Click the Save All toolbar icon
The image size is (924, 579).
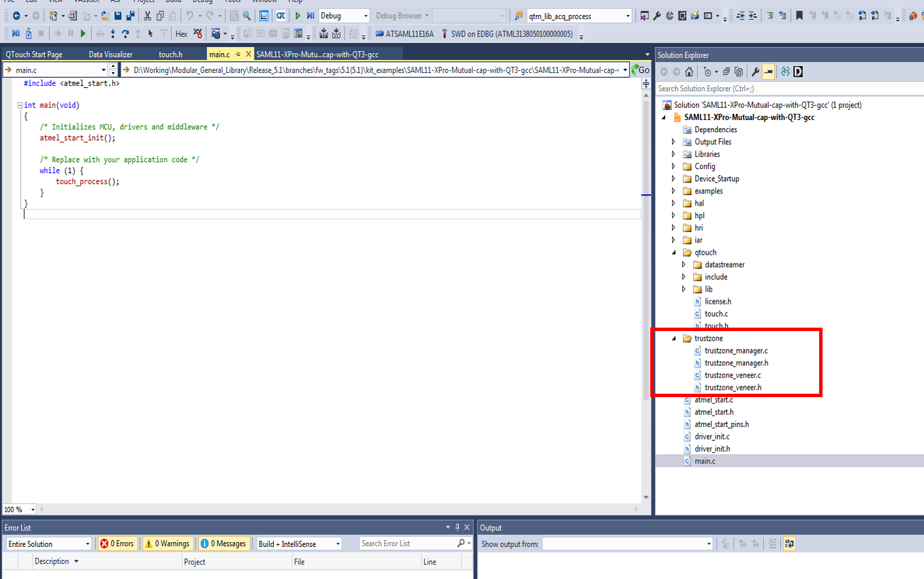click(129, 15)
